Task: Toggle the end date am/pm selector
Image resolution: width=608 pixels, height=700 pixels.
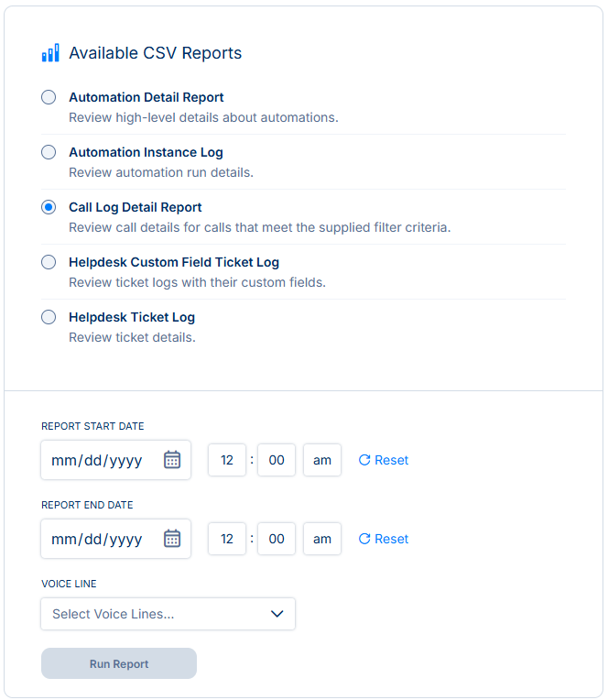Action: pyautogui.click(x=322, y=539)
